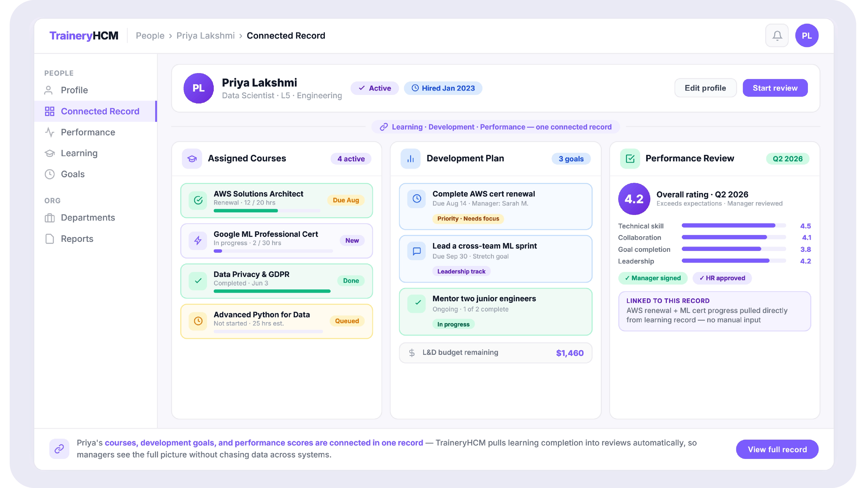Click the 3 goals badge

(571, 159)
